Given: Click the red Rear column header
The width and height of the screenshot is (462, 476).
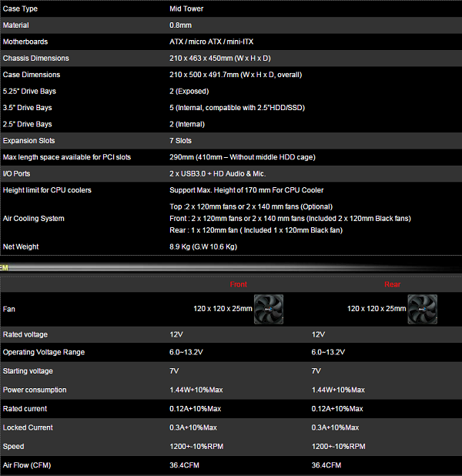Looking at the screenshot, I should pyautogui.click(x=392, y=284).
